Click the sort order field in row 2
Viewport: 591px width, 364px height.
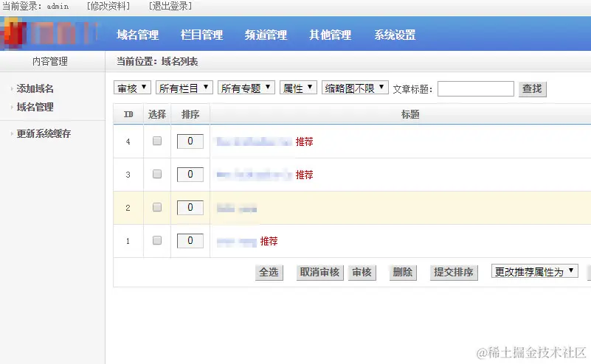[x=190, y=207]
